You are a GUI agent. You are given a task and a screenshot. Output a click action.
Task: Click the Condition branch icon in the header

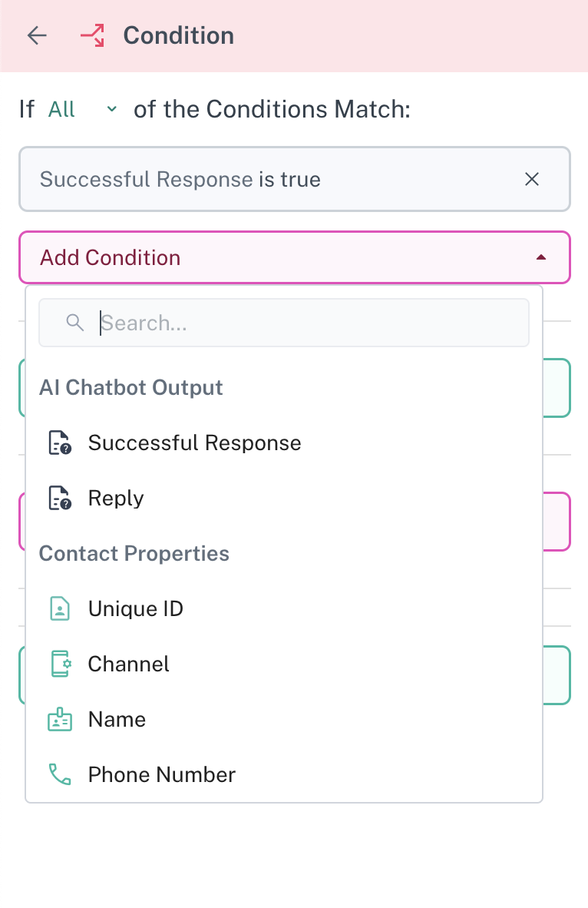point(92,35)
